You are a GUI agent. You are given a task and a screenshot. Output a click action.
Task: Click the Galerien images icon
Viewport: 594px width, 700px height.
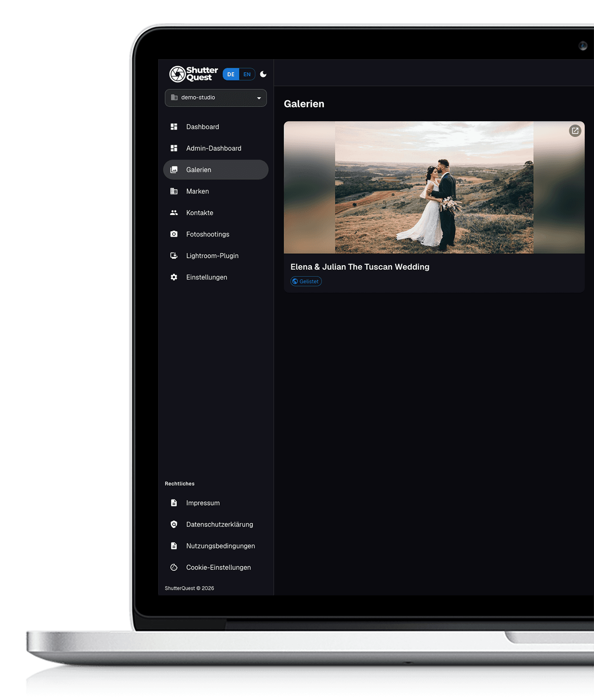(174, 170)
